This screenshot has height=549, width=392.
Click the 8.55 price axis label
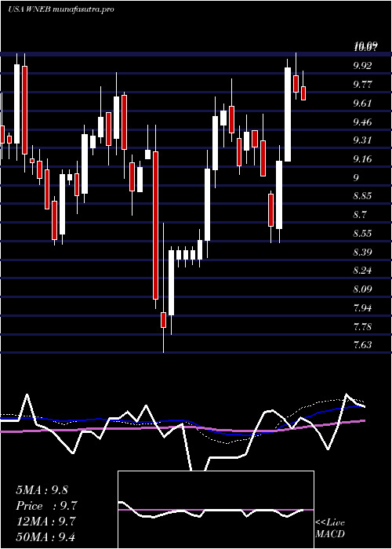tap(363, 234)
